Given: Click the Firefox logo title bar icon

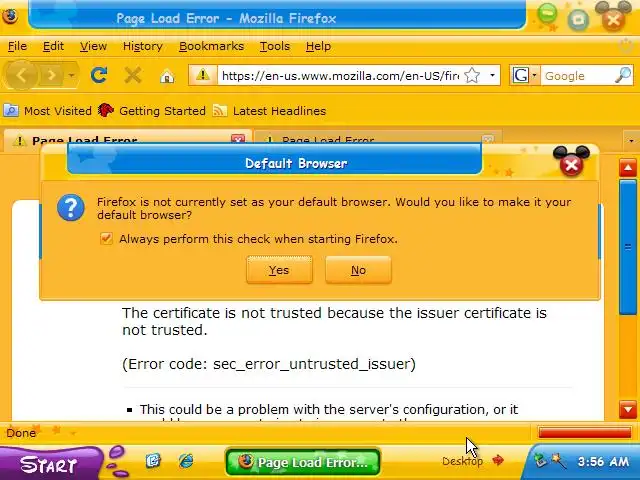Looking at the screenshot, I should coord(10,17).
